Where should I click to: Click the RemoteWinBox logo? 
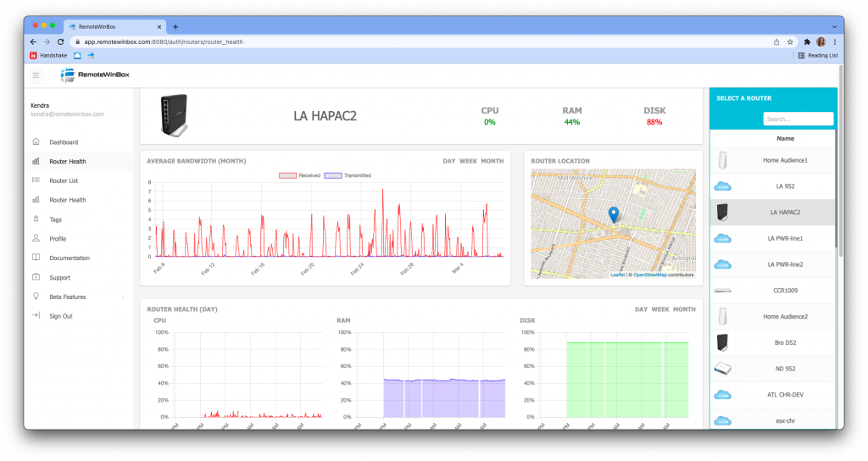click(95, 75)
